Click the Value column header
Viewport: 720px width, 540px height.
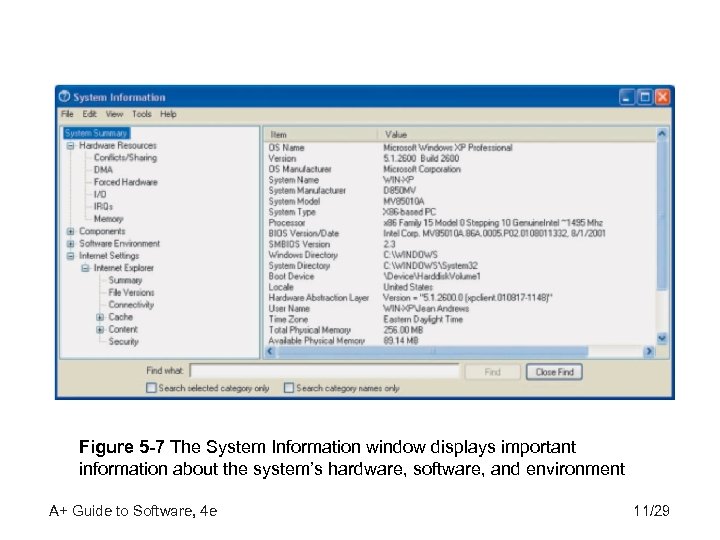tap(517, 135)
